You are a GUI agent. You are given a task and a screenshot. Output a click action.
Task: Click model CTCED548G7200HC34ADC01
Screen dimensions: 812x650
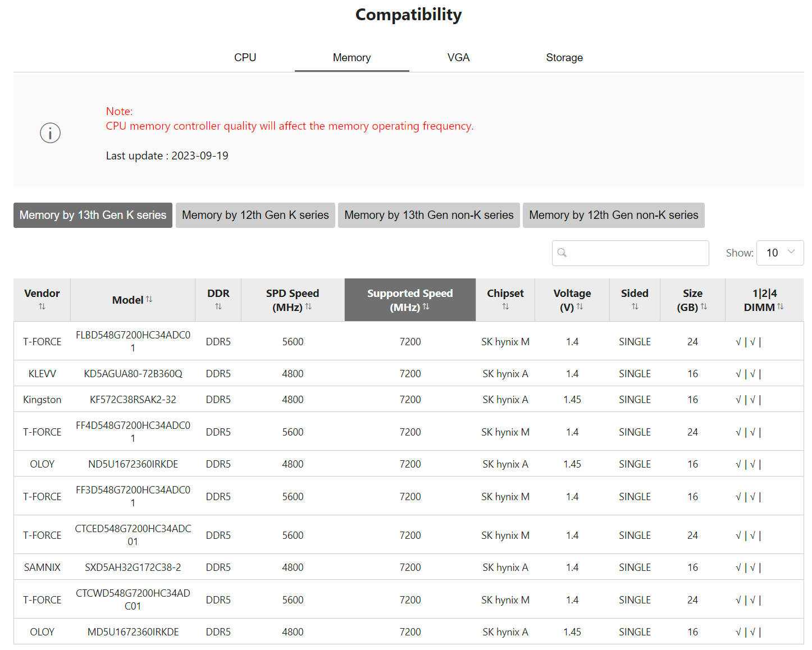pos(133,535)
